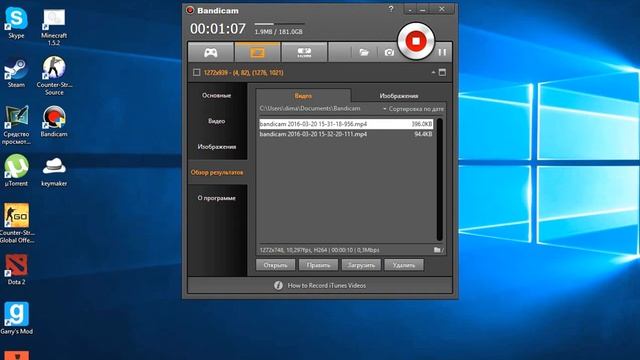Toggle the checkbox next to the 1272x939 recording area
The image size is (640, 360).
(196, 72)
